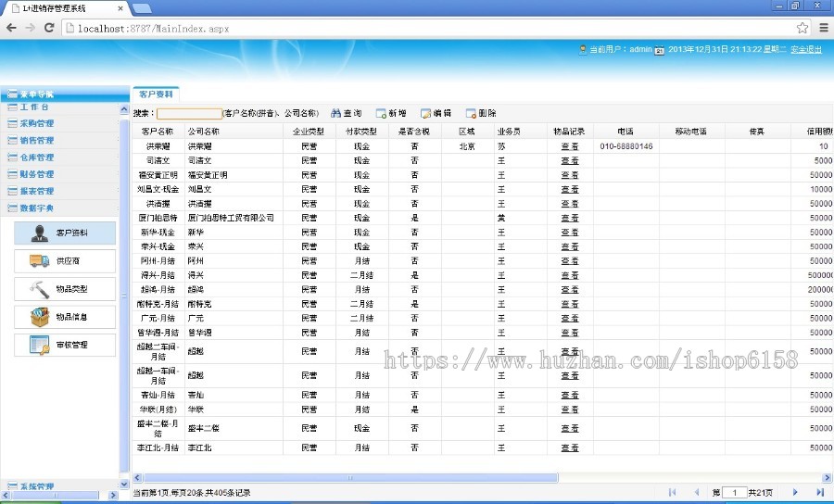The width and height of the screenshot is (834, 504).
Task: Click the current user avatar icon
Action: [583, 49]
